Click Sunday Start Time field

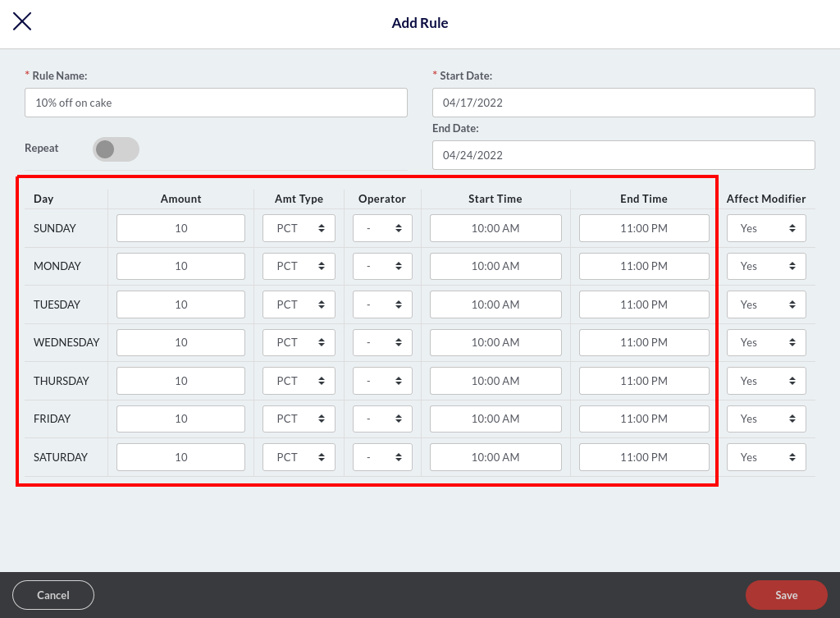click(x=495, y=228)
